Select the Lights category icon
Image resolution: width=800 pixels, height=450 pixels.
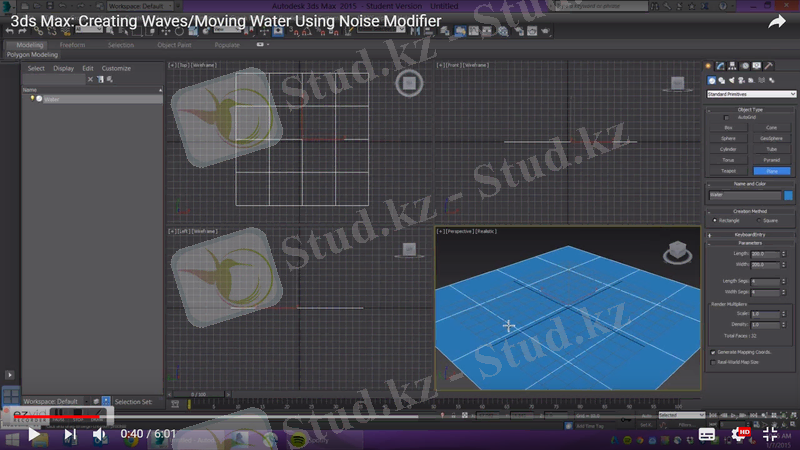coord(732,81)
